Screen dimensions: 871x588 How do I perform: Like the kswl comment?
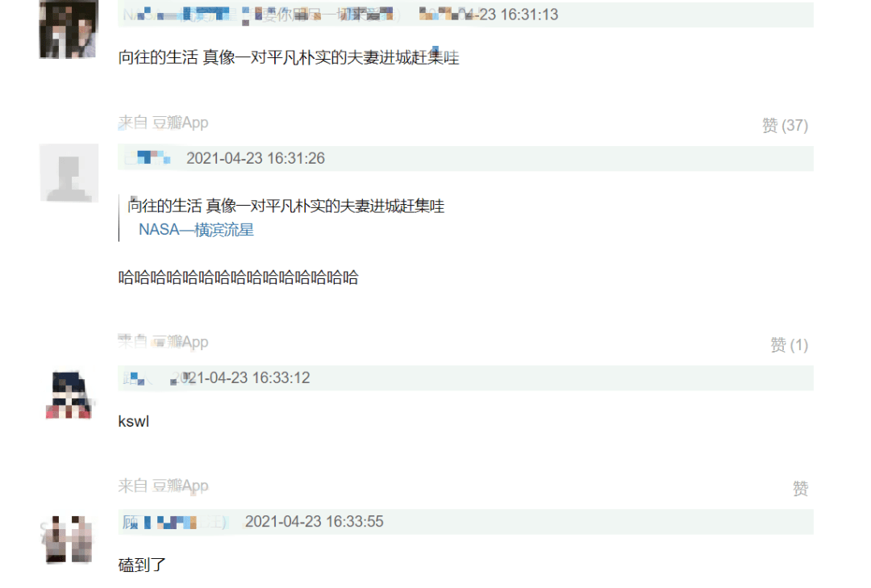(x=800, y=489)
